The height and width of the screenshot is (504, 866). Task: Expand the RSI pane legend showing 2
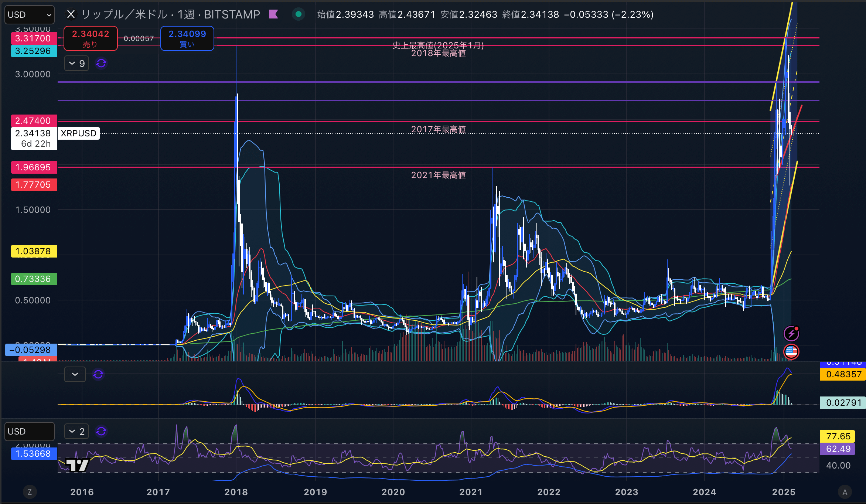(x=77, y=431)
